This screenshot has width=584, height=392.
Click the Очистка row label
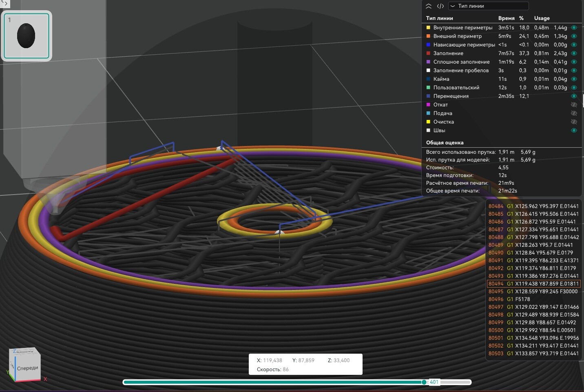click(444, 122)
